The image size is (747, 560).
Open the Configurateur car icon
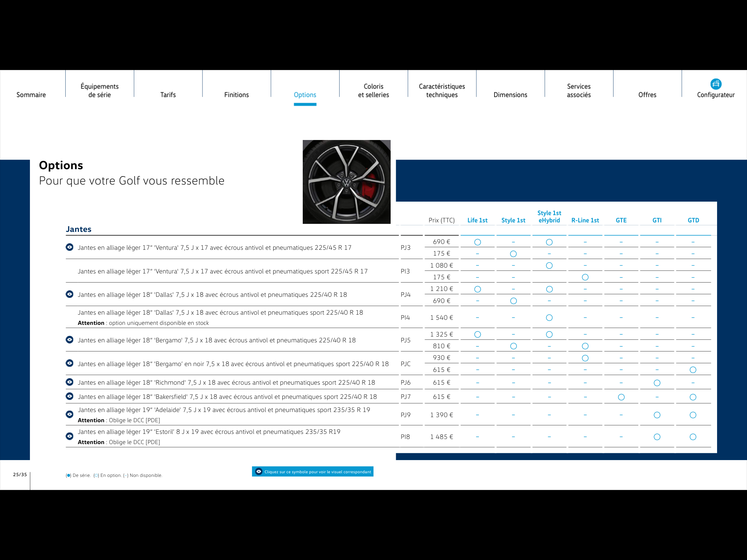click(x=716, y=84)
